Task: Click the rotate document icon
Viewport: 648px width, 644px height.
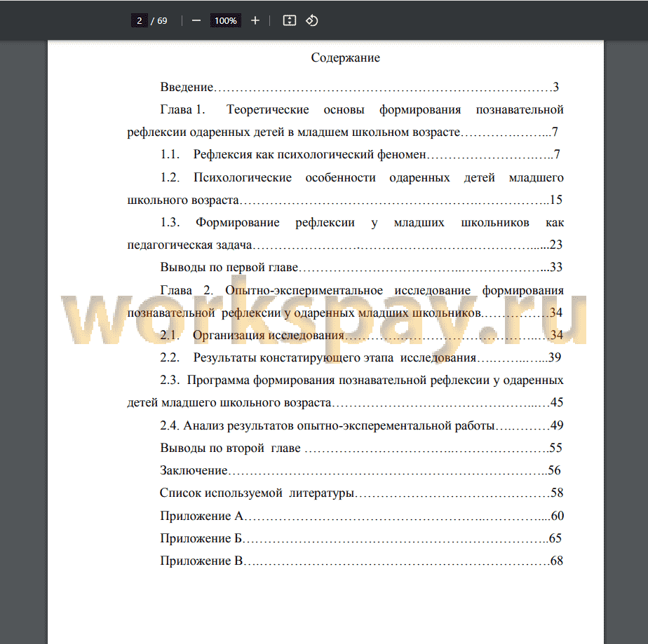Action: [x=312, y=20]
